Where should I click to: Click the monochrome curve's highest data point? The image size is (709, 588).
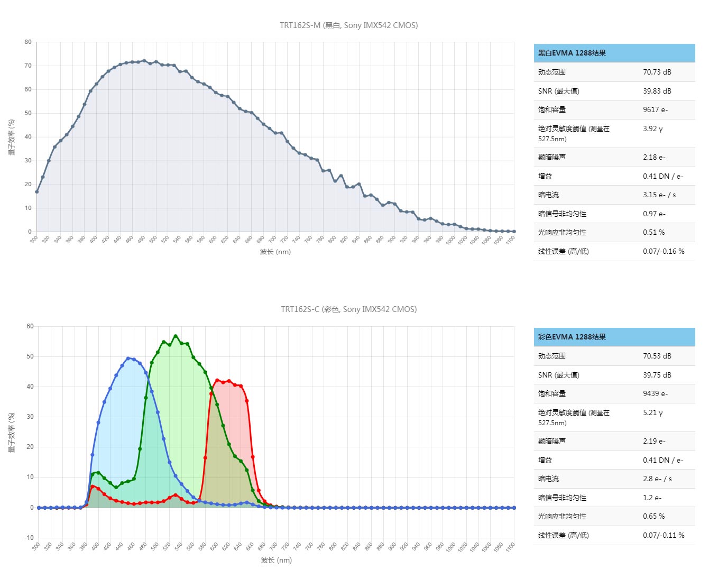point(144,61)
